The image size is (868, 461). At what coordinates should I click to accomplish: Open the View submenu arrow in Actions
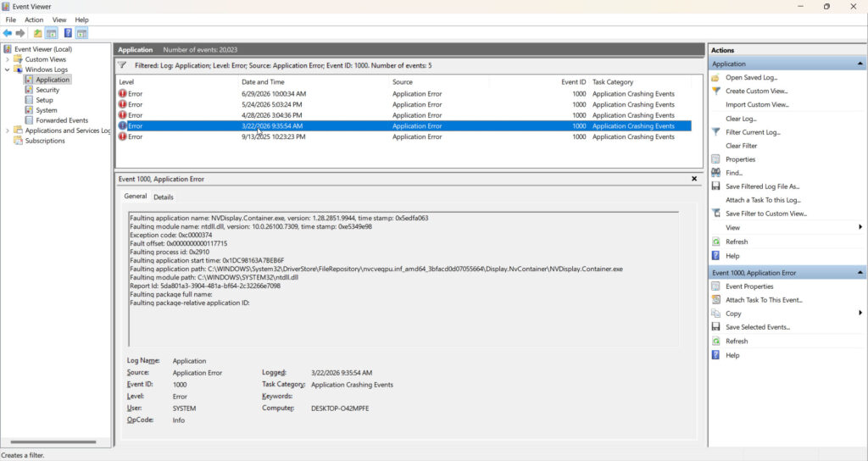coord(860,227)
